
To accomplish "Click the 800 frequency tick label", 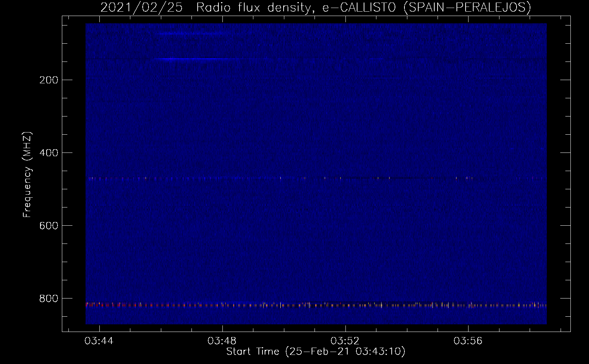I will (49, 298).
